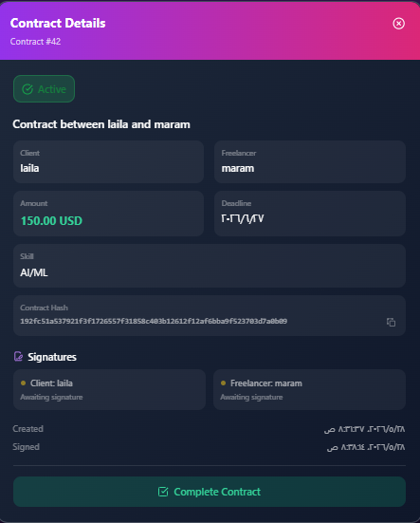Screen dimensions: 420x523
Task: Click the 150.00 USD amount
Action: [51, 221]
